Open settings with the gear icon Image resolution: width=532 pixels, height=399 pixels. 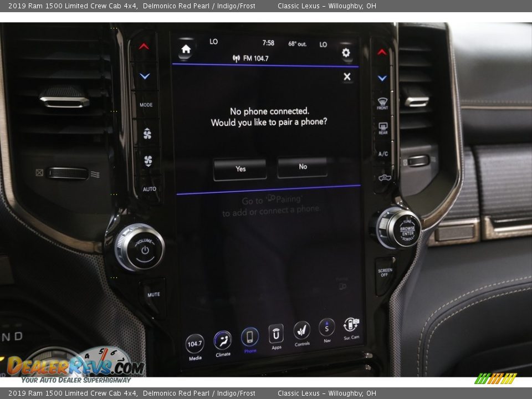[346, 53]
